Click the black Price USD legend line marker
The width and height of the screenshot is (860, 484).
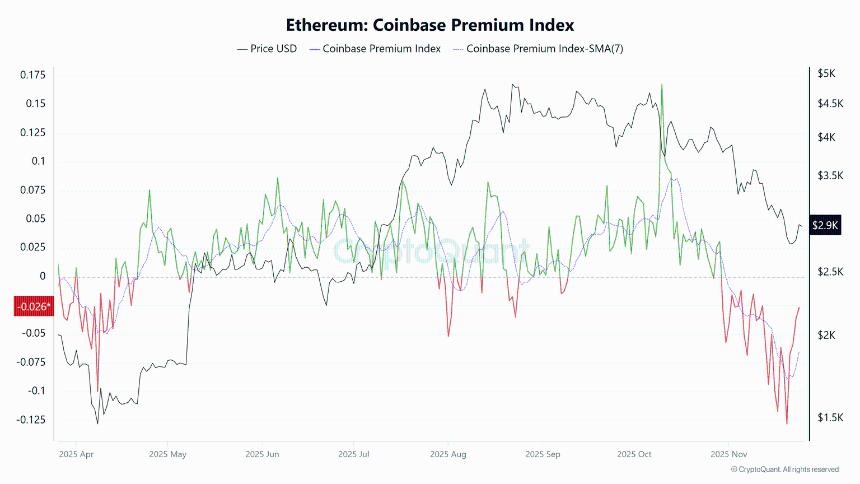click(242, 48)
